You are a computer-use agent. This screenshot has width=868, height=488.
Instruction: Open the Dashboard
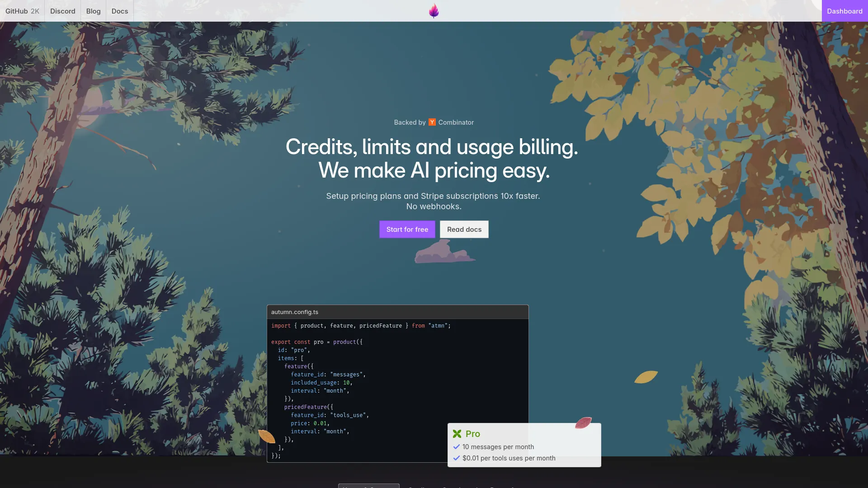844,11
